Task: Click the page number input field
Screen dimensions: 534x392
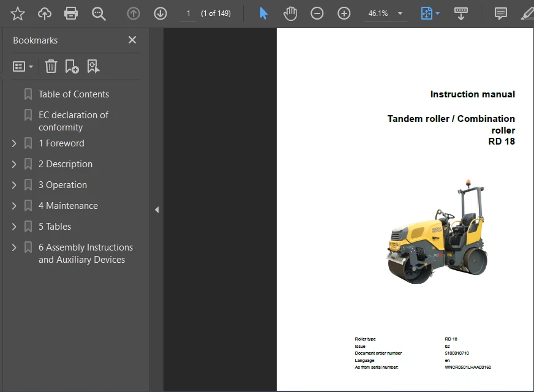Action: tap(188, 13)
